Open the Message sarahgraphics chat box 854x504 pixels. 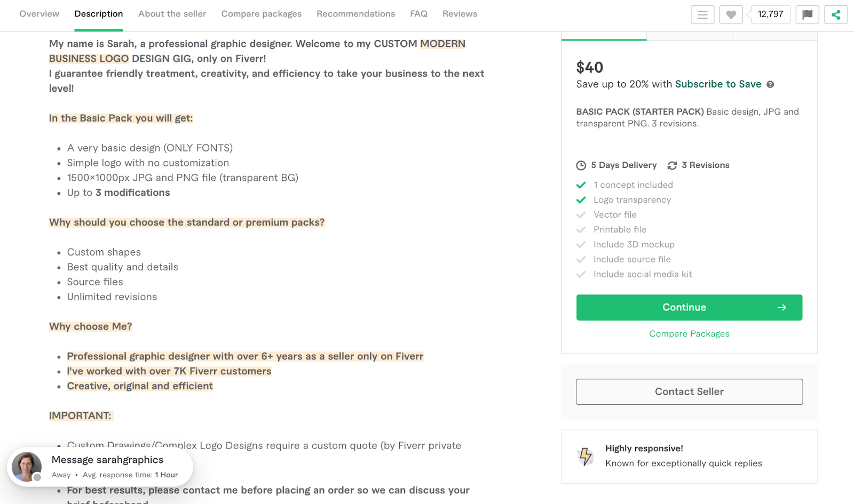(x=107, y=460)
